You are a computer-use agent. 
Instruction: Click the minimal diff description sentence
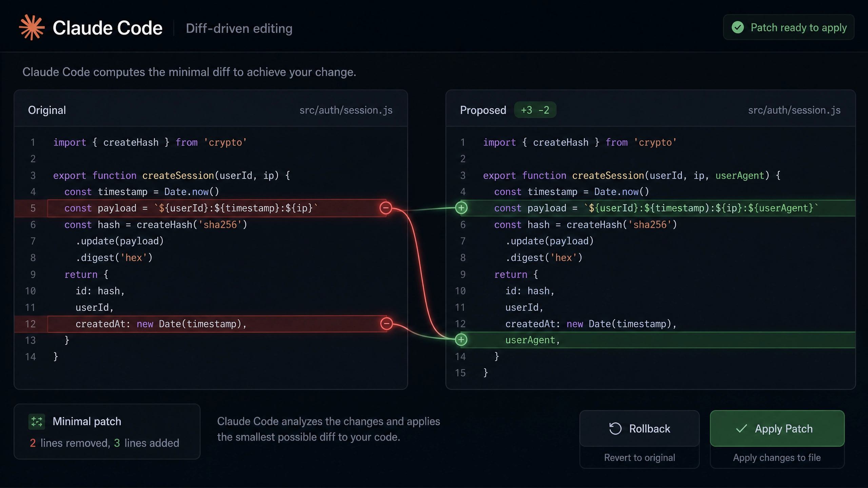pos(189,72)
